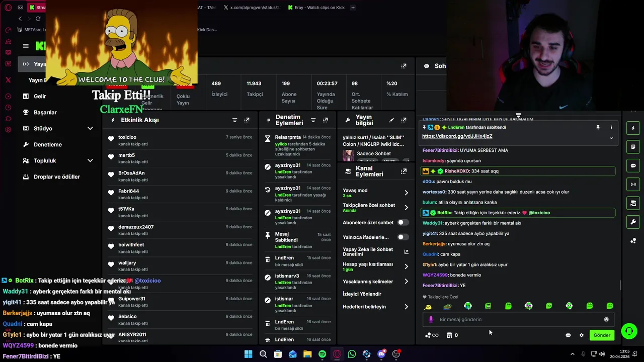
Task: Switch to x.com alprngvnn browser tab
Action: point(251,8)
